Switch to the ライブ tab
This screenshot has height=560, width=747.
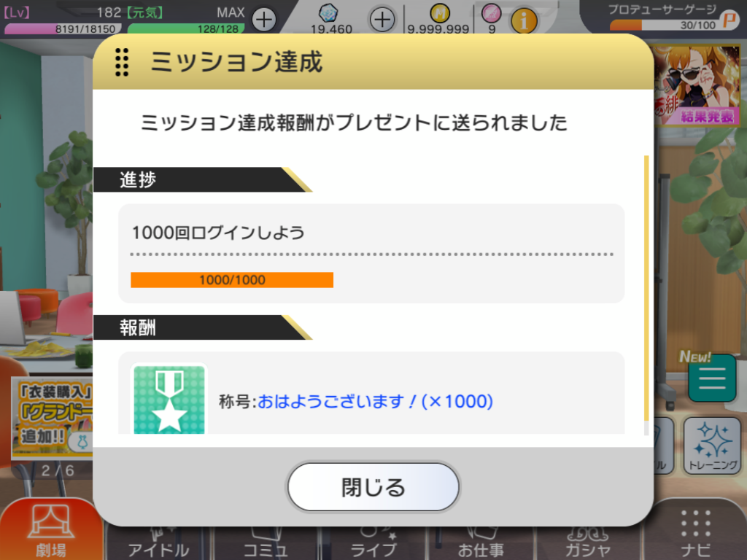click(x=373, y=542)
